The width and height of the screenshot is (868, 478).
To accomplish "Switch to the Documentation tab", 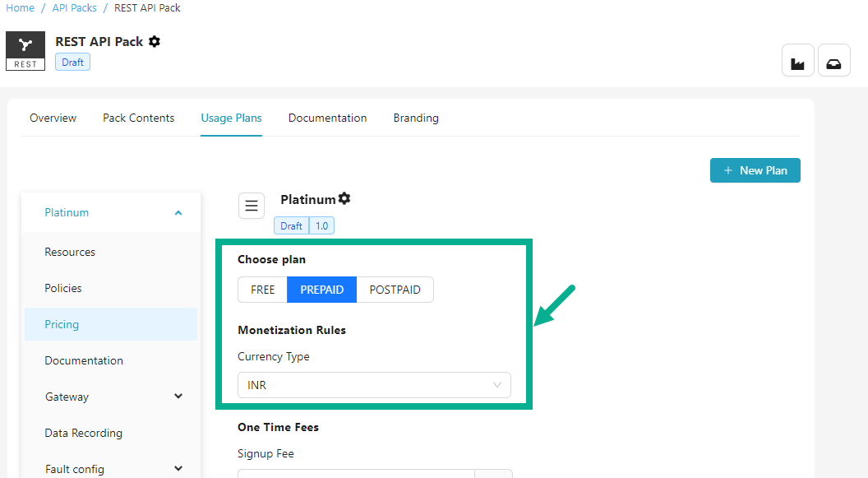I will [x=327, y=118].
